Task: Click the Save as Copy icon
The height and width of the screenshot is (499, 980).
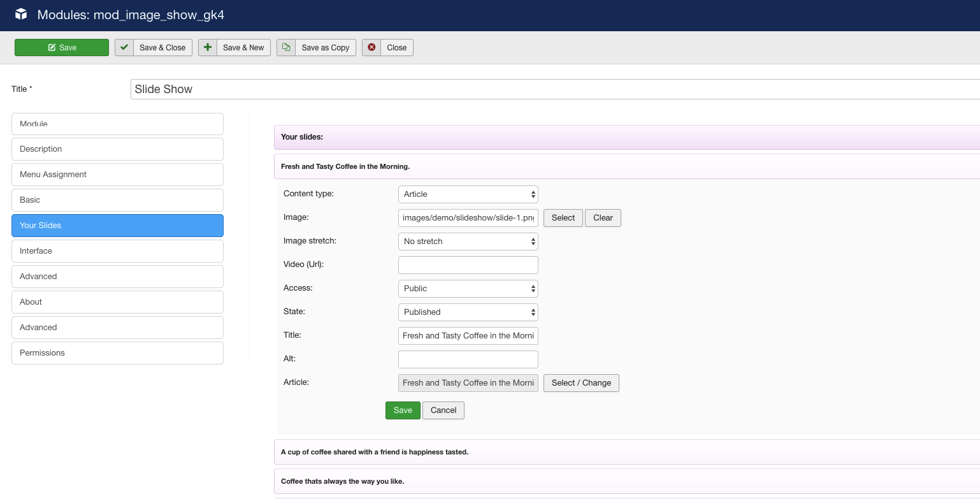Action: [286, 48]
